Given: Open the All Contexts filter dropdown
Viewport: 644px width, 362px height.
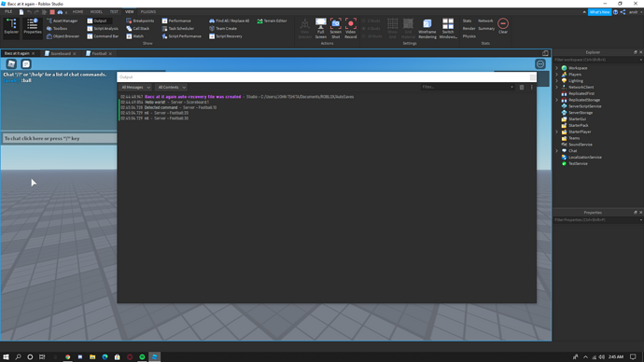Looking at the screenshot, I should (x=172, y=87).
